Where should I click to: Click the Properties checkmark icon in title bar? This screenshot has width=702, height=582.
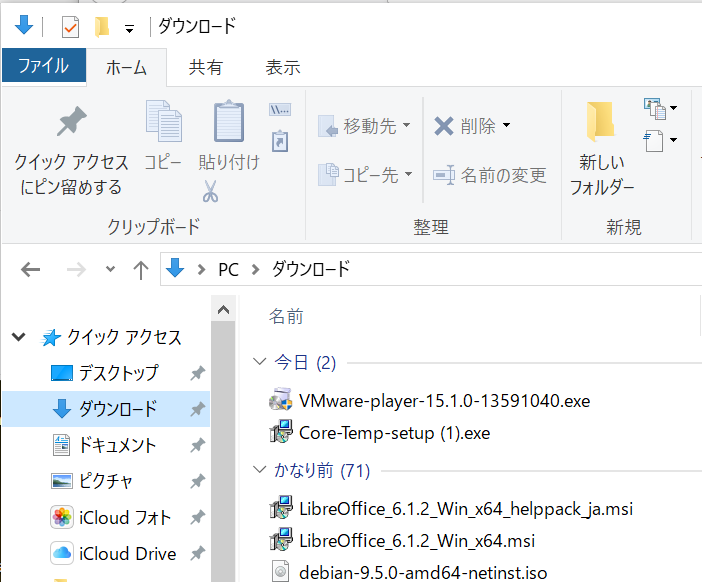pos(70,27)
